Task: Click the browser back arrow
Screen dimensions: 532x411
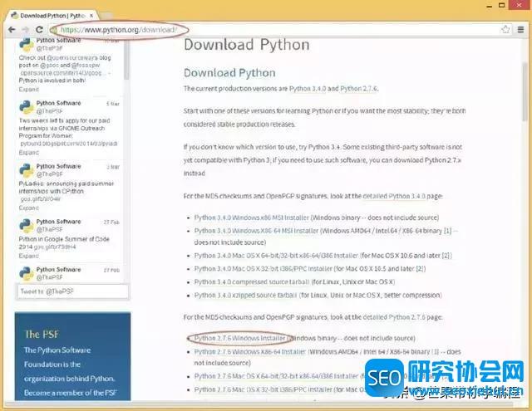Action: coord(12,30)
